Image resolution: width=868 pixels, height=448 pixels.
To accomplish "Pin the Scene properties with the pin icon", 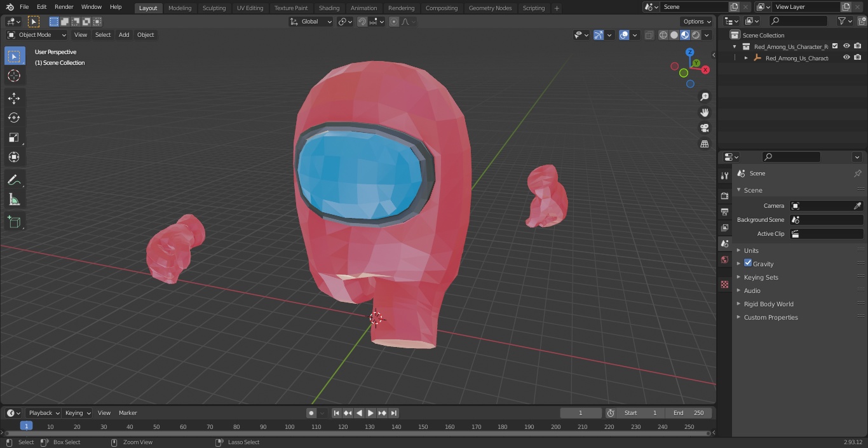I will [857, 173].
